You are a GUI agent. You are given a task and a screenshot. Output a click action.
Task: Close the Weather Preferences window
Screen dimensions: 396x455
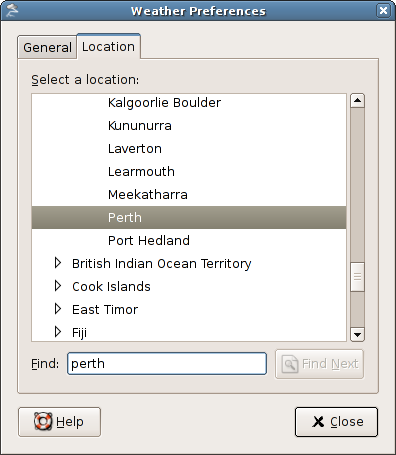pos(383,11)
